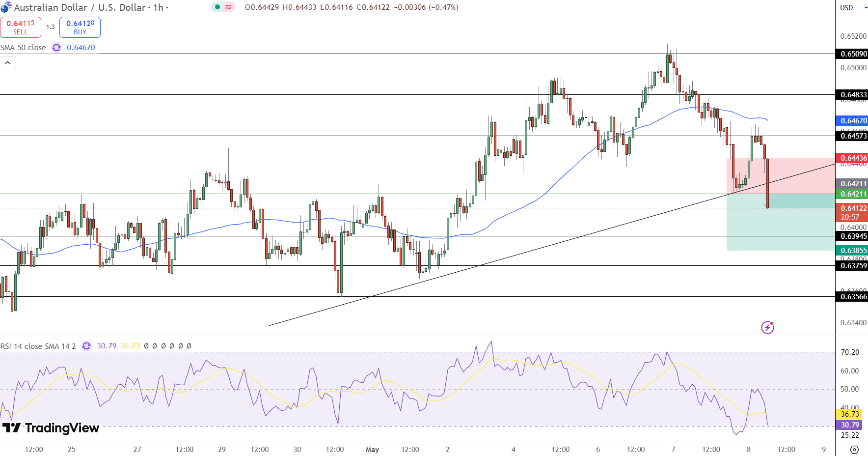Click the red 0.64436 stop level label
This screenshot has width=868, height=456.
(852, 158)
